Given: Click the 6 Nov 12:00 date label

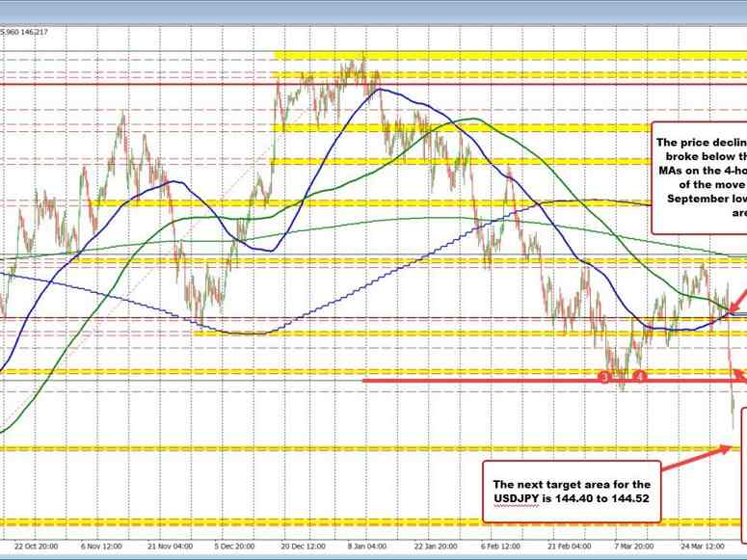Looking at the screenshot, I should [x=101, y=546].
